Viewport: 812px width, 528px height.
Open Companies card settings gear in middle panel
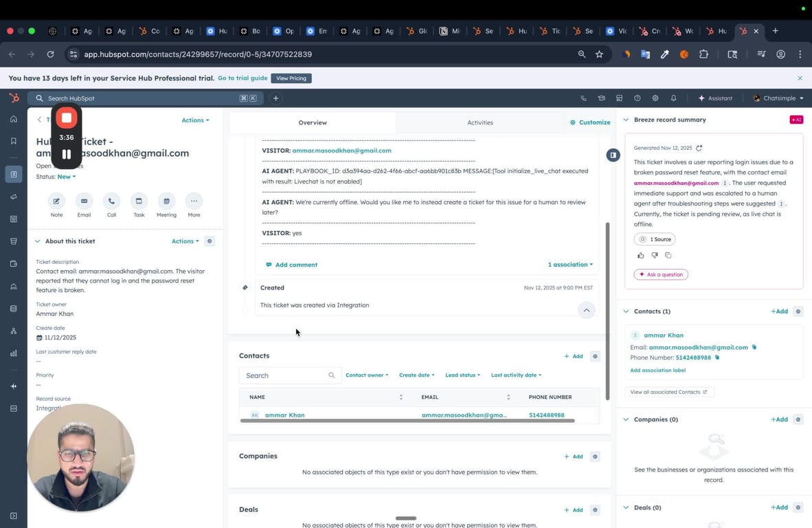595,456
